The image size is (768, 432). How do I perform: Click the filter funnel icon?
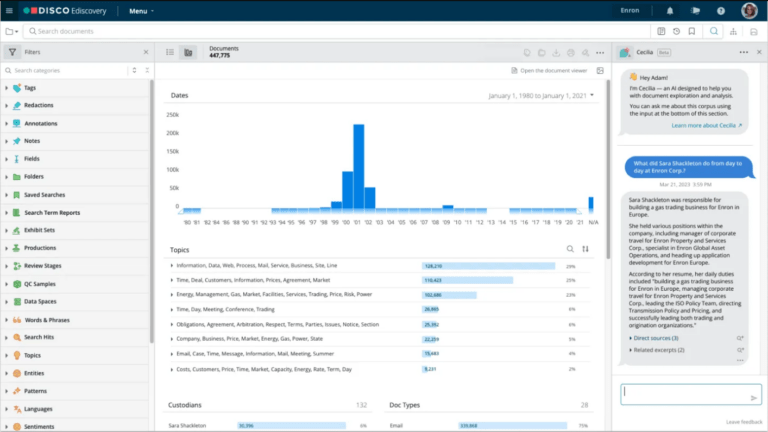(x=11, y=51)
